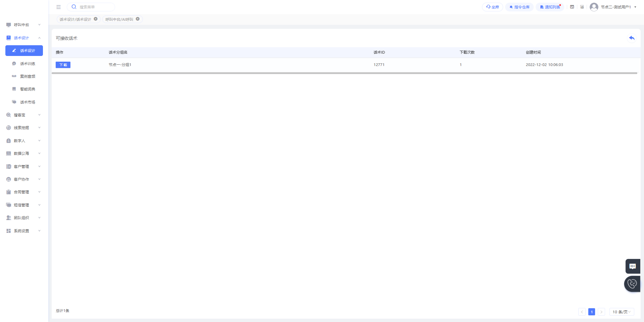Expand the 客户管理 menu chevron

39,167
